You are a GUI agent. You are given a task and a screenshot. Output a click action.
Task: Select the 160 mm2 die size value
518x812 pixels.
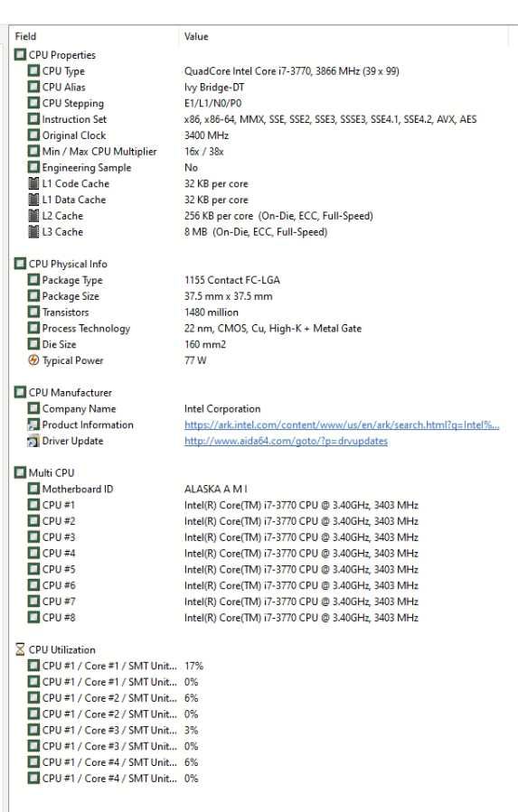205,344
